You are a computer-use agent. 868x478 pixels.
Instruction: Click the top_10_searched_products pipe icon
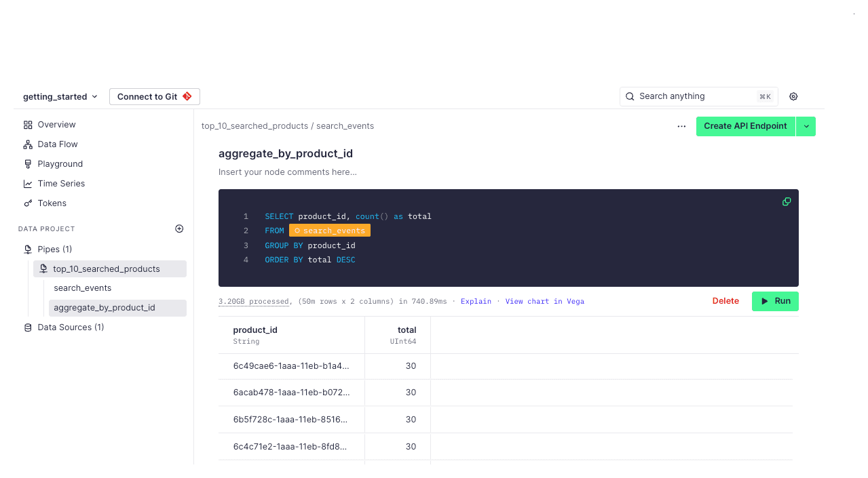pyautogui.click(x=43, y=269)
